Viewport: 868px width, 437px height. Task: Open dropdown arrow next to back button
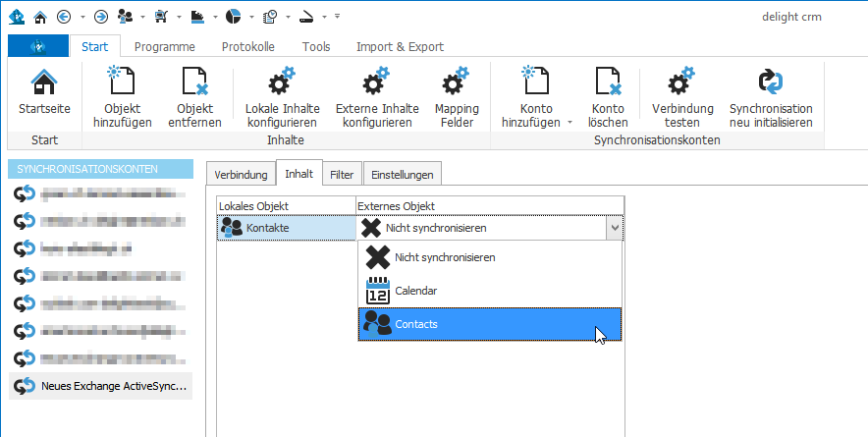pos(82,17)
